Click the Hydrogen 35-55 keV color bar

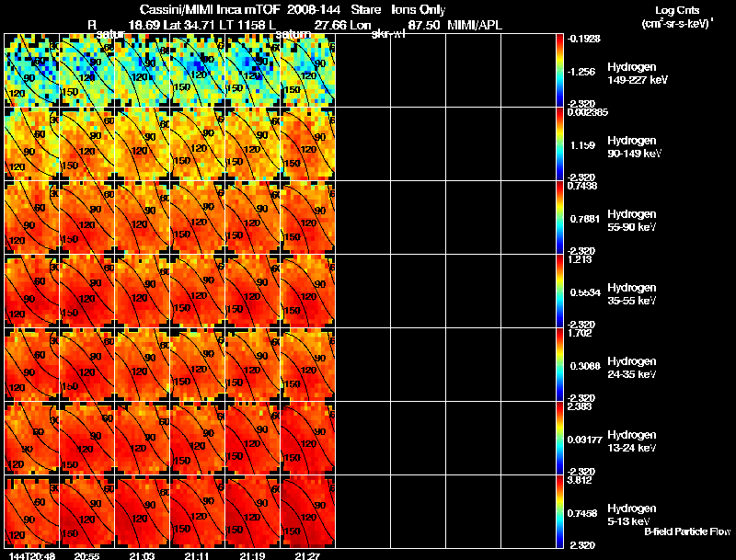(559, 291)
